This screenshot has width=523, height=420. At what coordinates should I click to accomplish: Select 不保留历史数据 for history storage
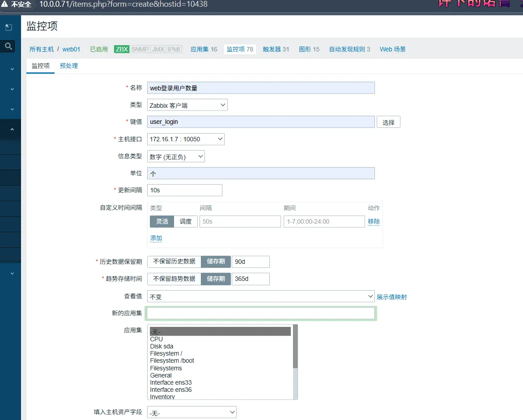174,261
